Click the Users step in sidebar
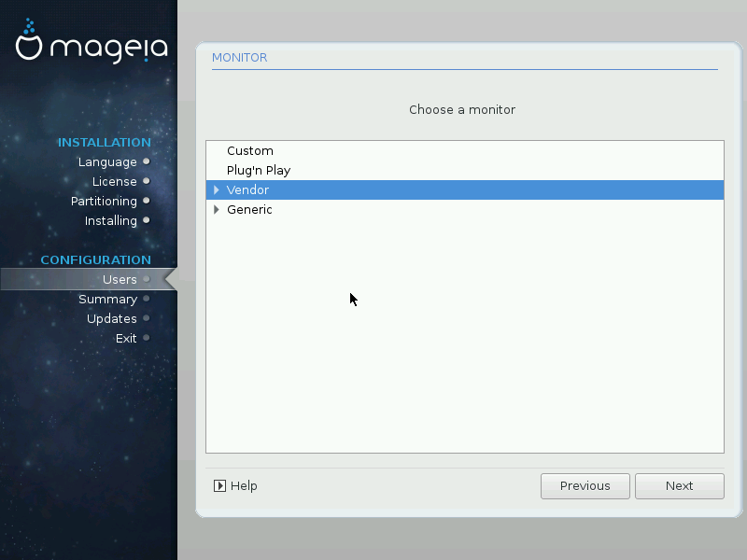The image size is (747, 560). tap(120, 279)
